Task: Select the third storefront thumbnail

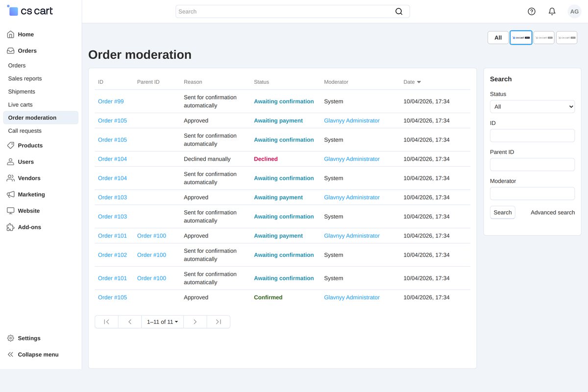Action: tap(566, 37)
